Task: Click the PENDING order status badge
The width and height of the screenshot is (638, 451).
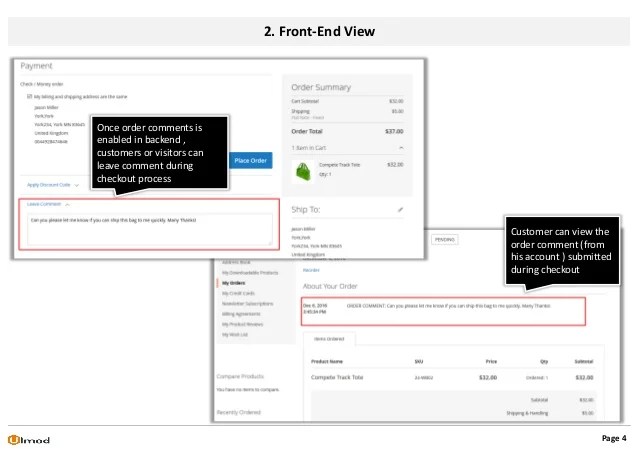Action: point(444,240)
